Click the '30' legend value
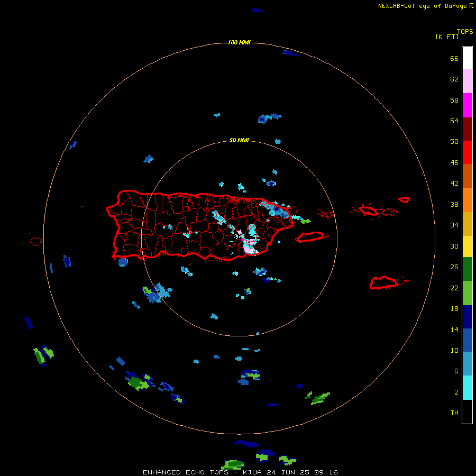The image size is (476, 476). (x=454, y=246)
